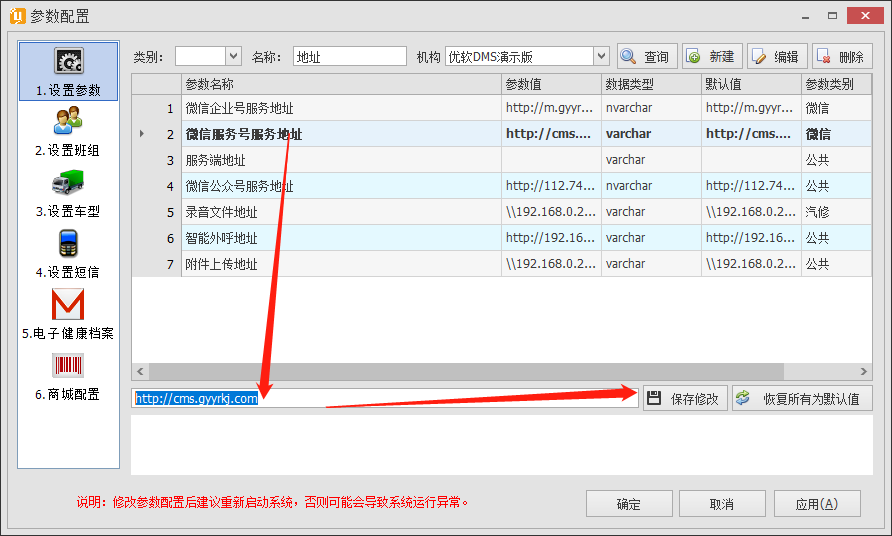
Task: Open the 电子健康档案 mail icon
Action: [68, 304]
